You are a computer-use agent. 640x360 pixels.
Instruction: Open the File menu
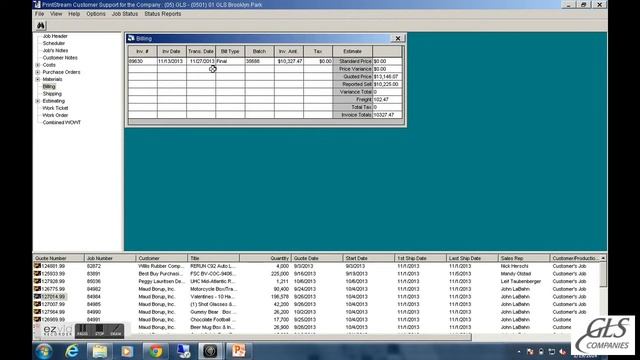tap(39, 14)
